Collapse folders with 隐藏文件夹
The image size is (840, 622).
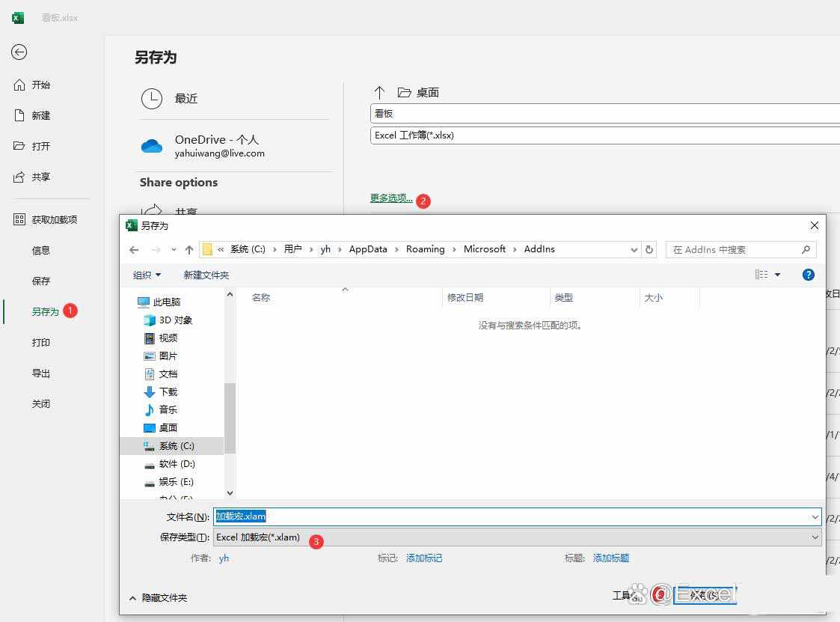[159, 598]
